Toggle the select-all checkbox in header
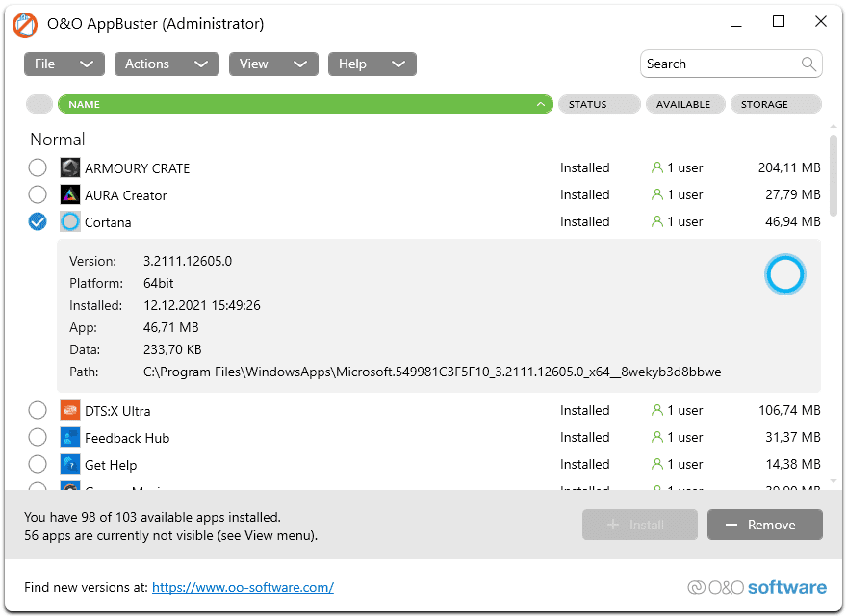The image size is (847, 616). (x=39, y=104)
